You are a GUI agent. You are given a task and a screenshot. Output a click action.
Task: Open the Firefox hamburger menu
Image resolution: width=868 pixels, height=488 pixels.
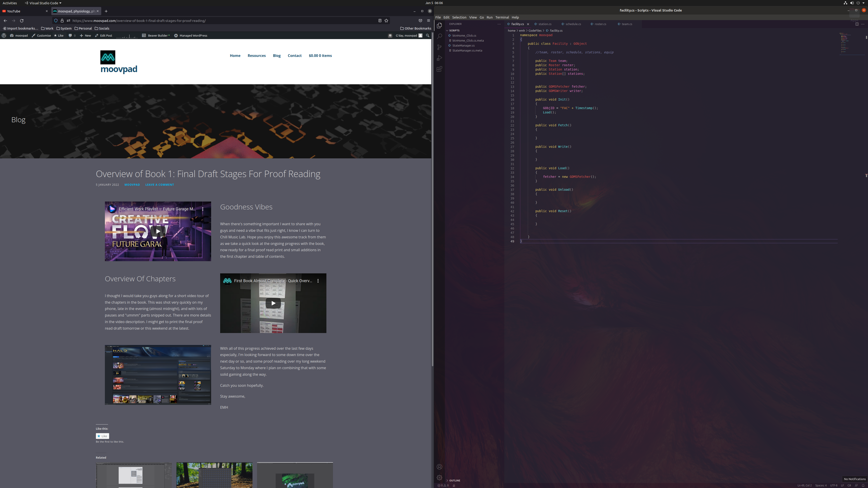click(429, 21)
